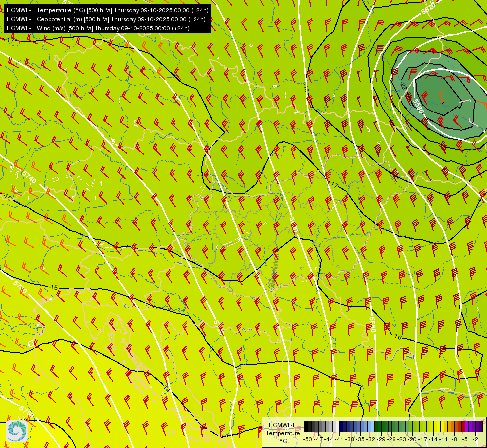Click the -41 value on the legend scale
This screenshot has width=487, height=448.
tap(339, 439)
